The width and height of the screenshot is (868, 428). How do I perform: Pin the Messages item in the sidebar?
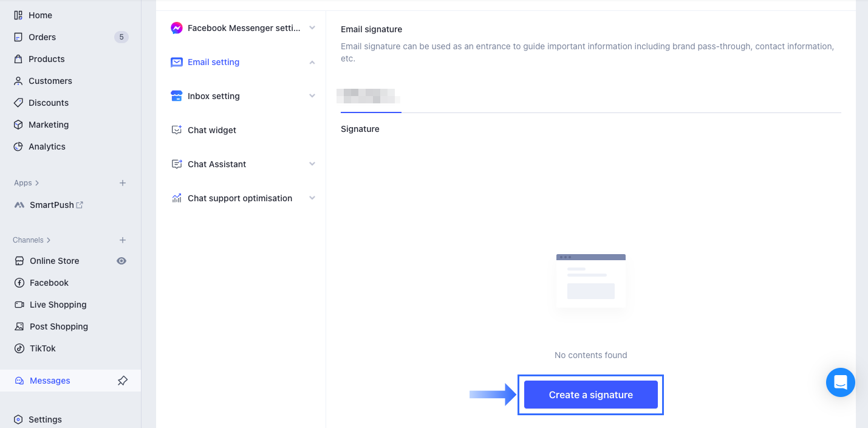pyautogui.click(x=122, y=380)
